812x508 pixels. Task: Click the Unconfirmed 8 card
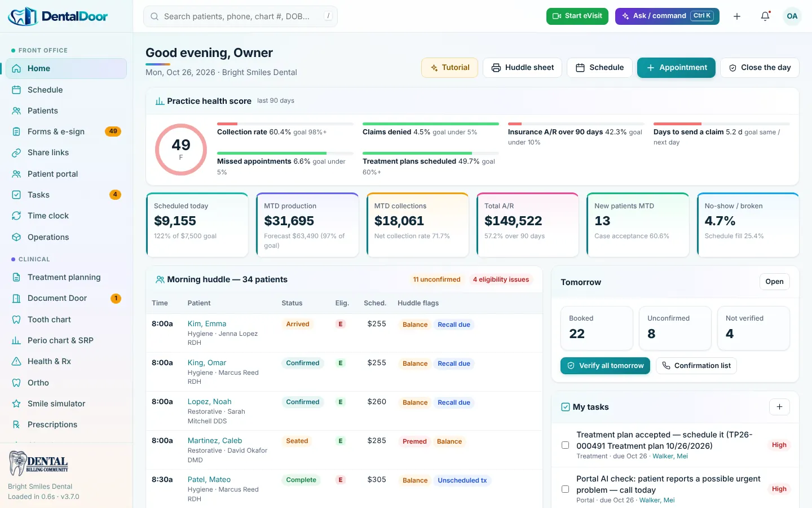675,328
